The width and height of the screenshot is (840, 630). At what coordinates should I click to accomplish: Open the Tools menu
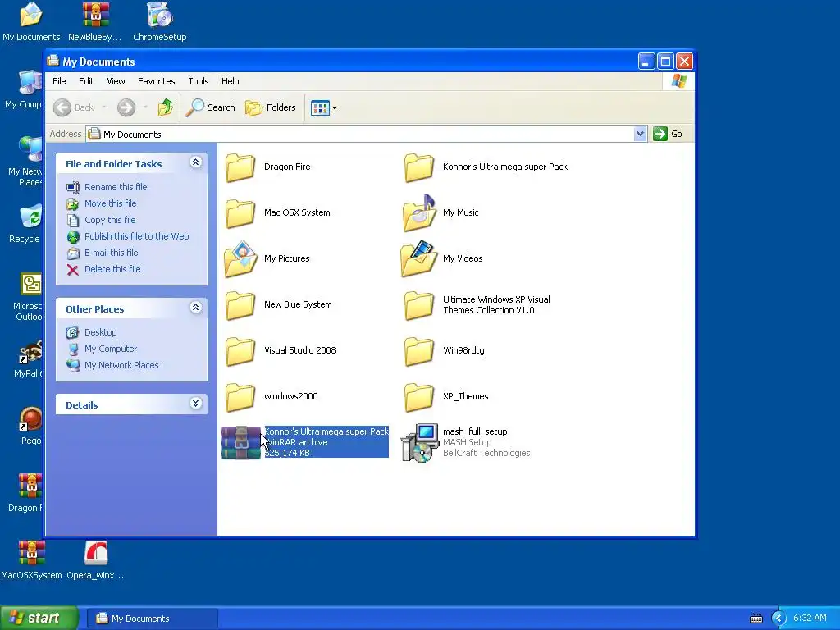point(199,81)
